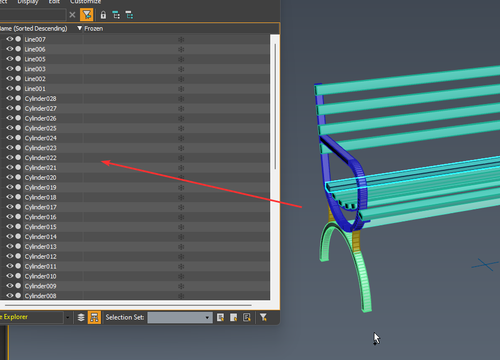Click the first hierarchy tree icon beside the lock
The width and height of the screenshot is (500, 360).
click(x=116, y=15)
